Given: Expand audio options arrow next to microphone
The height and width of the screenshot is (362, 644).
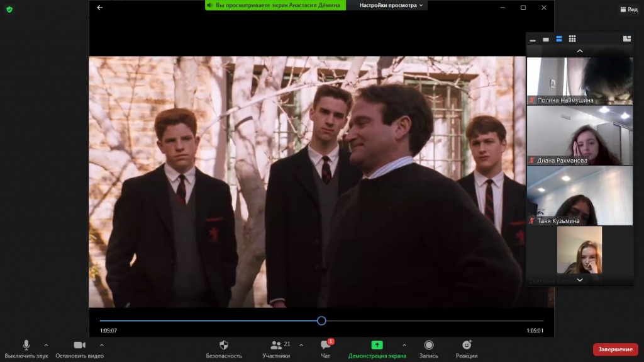Looking at the screenshot, I should click(46, 345).
